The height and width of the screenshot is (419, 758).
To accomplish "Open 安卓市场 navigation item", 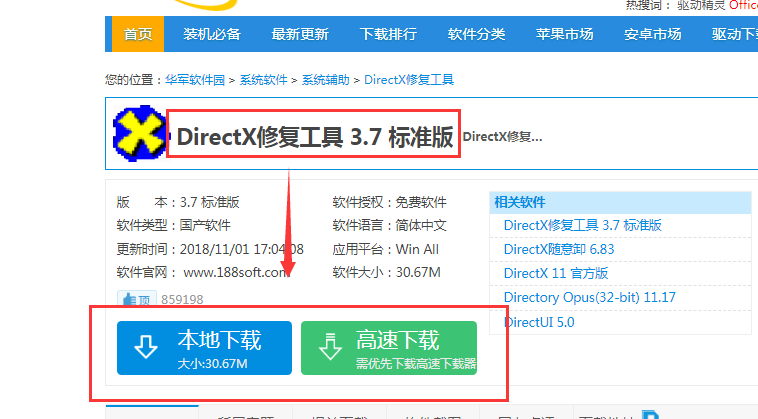I will pos(653,34).
